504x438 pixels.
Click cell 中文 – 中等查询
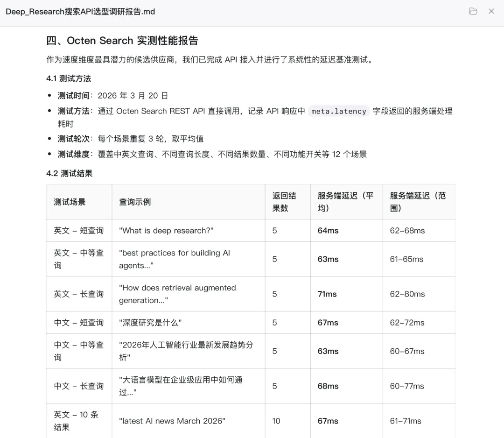click(79, 351)
